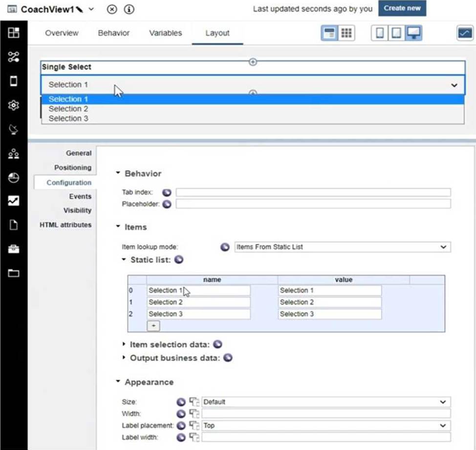Click variable binding icon next to Placeholder

[x=167, y=204]
